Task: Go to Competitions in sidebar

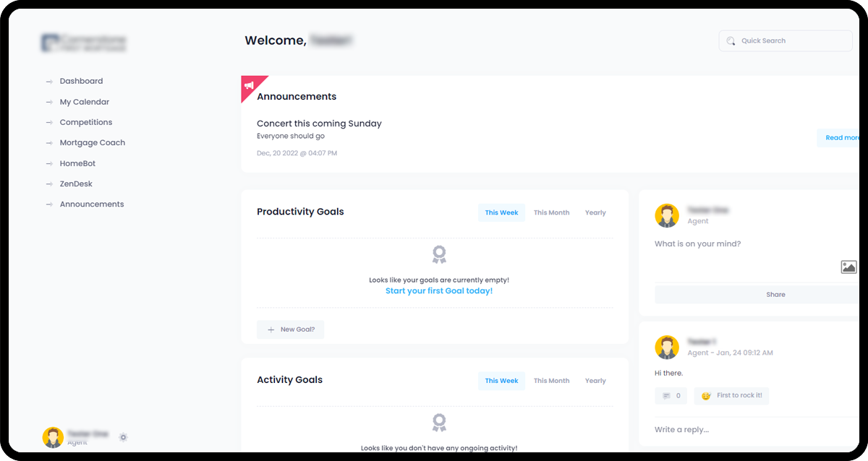Action: pyautogui.click(x=86, y=122)
